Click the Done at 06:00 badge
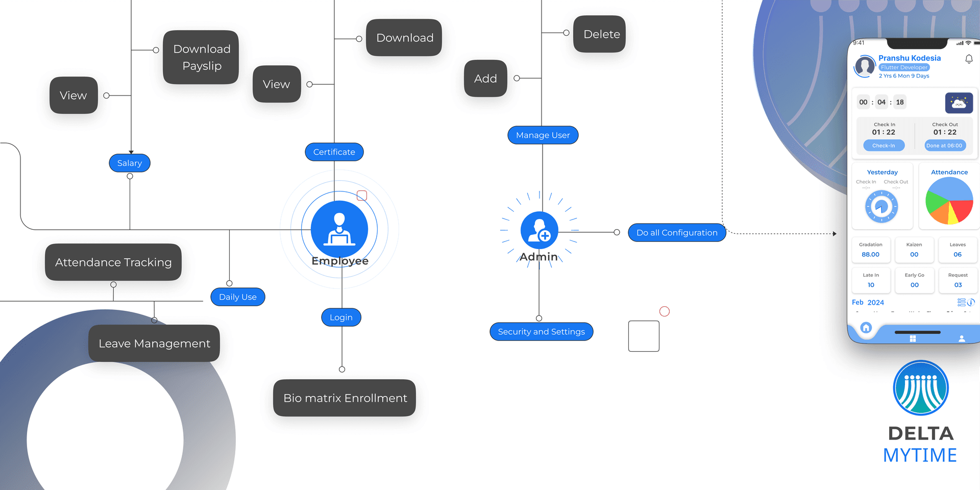 pos(945,145)
